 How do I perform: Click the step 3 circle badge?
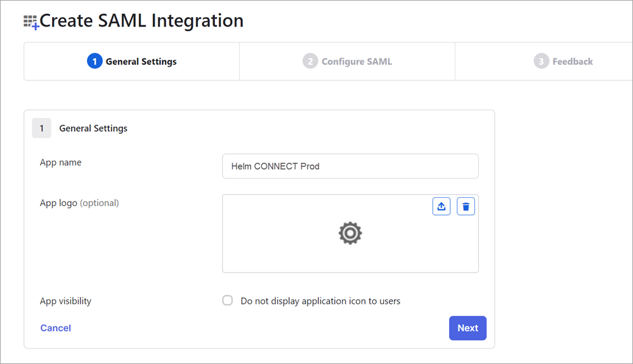542,62
